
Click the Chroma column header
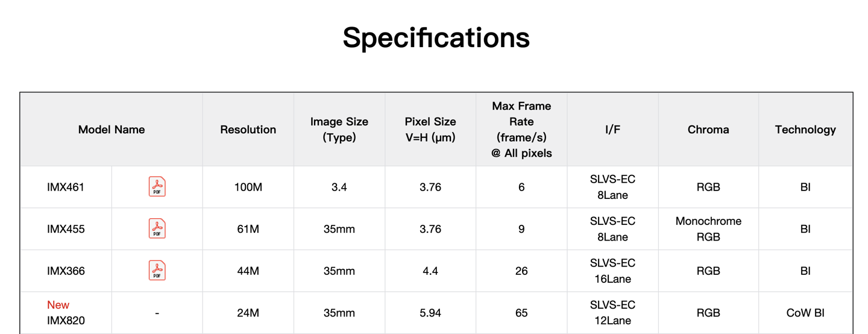point(708,130)
